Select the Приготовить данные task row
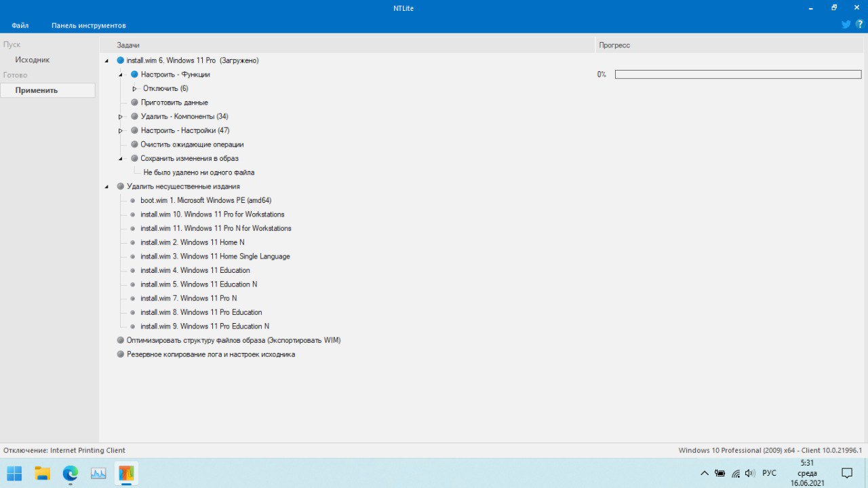This screenshot has height=488, width=868. tap(174, 102)
